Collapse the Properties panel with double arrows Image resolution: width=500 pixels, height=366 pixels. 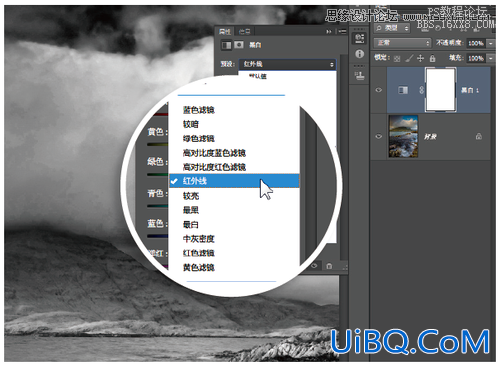tap(329, 31)
